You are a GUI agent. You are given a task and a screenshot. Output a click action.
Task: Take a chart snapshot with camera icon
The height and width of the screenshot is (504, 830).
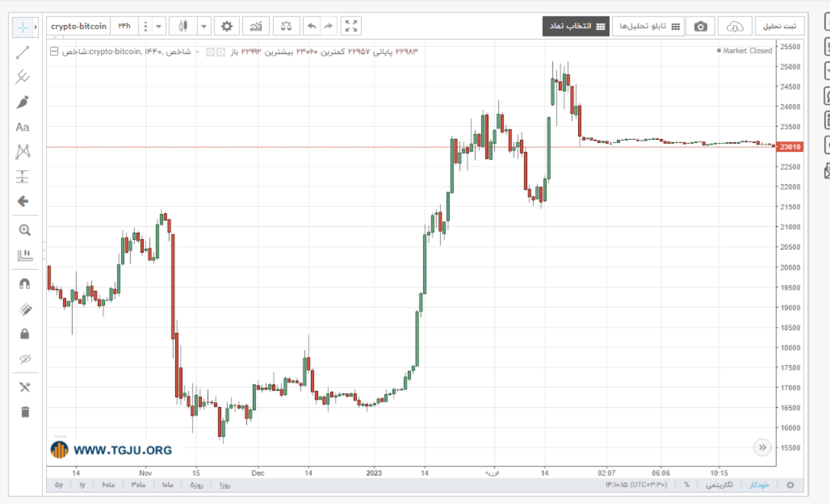point(700,26)
